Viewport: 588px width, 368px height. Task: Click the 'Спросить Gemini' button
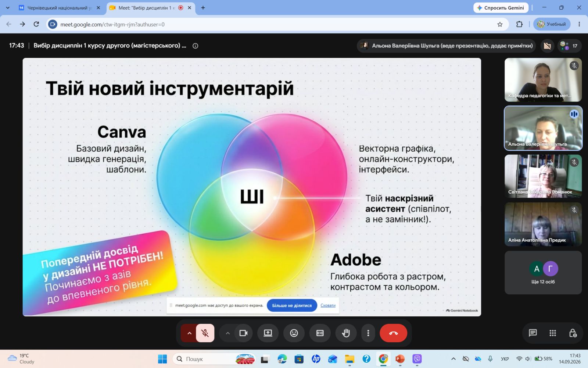pos(501,8)
